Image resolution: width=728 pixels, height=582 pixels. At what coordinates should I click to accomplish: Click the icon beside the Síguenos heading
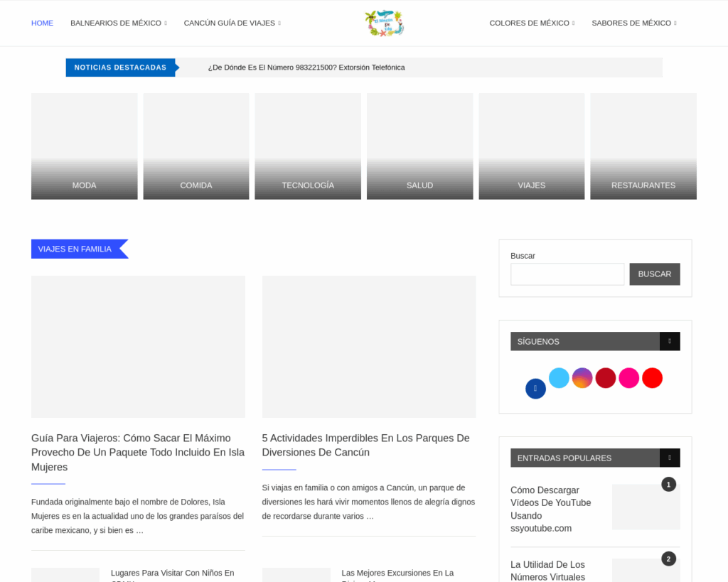(x=669, y=341)
